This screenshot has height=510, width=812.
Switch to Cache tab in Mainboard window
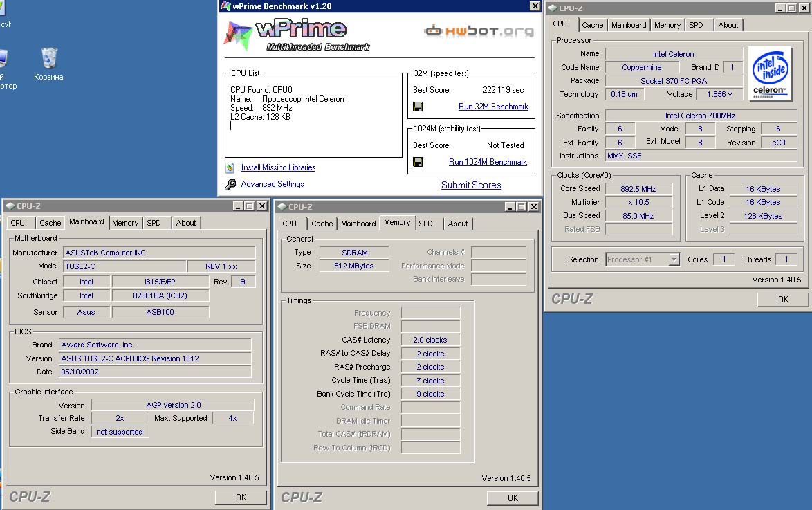(x=50, y=223)
